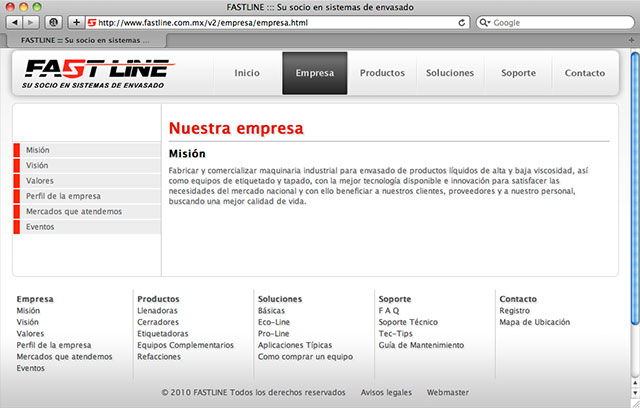640x408 pixels.
Task: Click the scrollbar down arrow
Action: [635, 392]
